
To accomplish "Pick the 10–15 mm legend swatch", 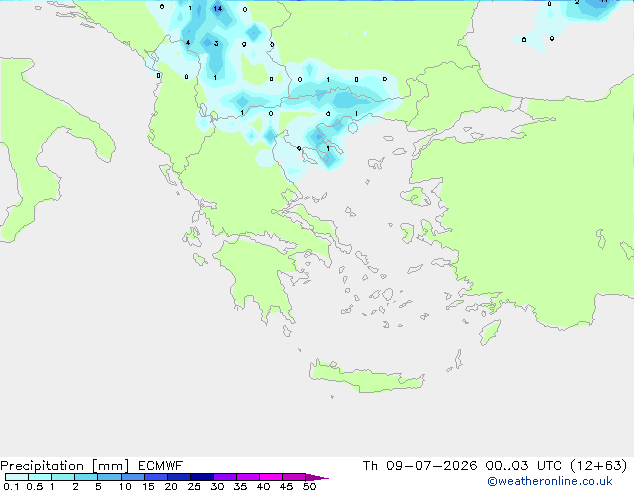I will [x=133, y=477].
